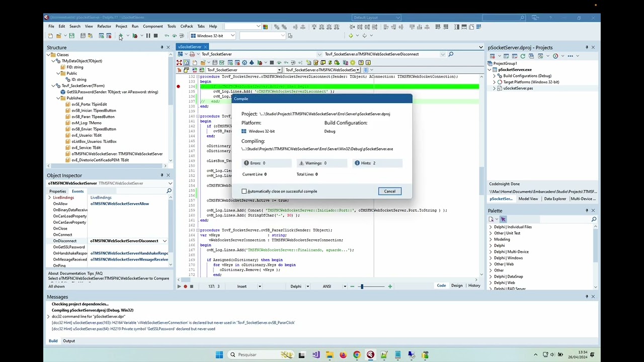The height and width of the screenshot is (362, 644).
Task: Expand uSocketServer.pas node in Projects
Action: click(494, 88)
